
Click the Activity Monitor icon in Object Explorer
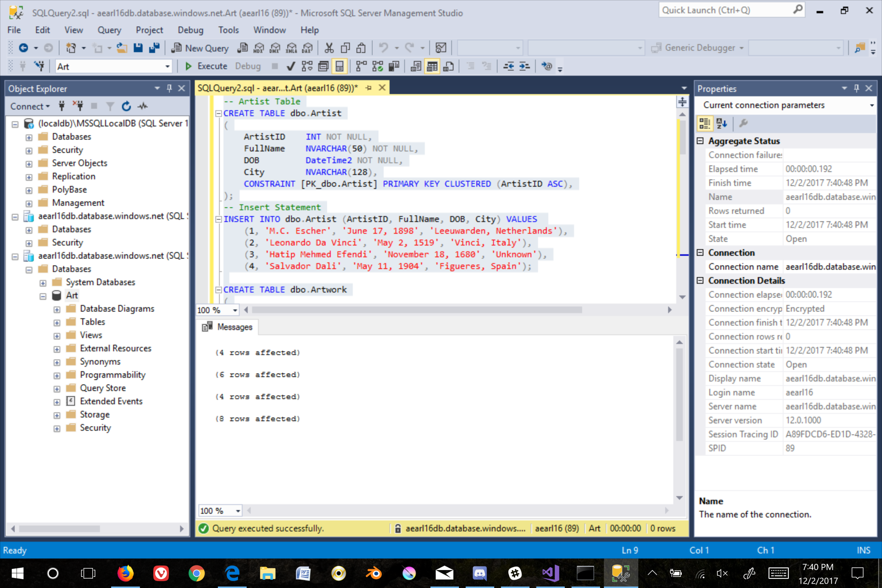point(142,106)
